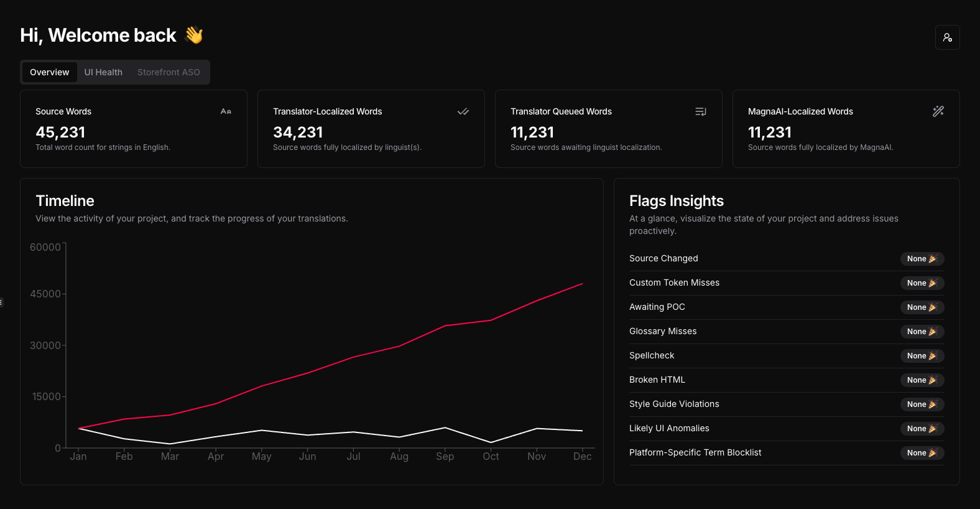Click the None badge for Spellcheck
980x509 pixels.
(922, 356)
